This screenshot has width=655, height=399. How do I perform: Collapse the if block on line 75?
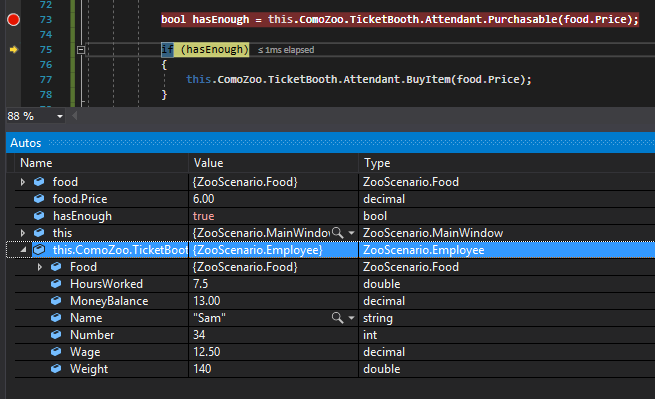point(81,50)
